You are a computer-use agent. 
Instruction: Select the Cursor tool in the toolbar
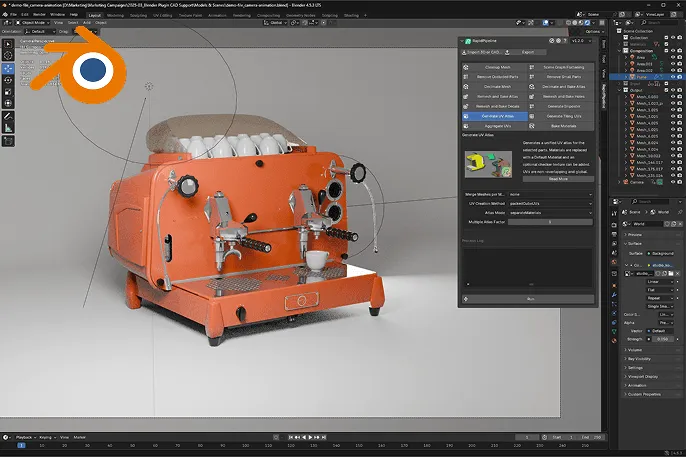click(x=8, y=56)
